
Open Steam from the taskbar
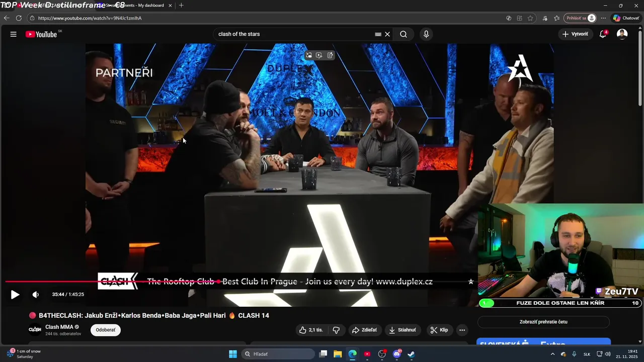(x=411, y=354)
